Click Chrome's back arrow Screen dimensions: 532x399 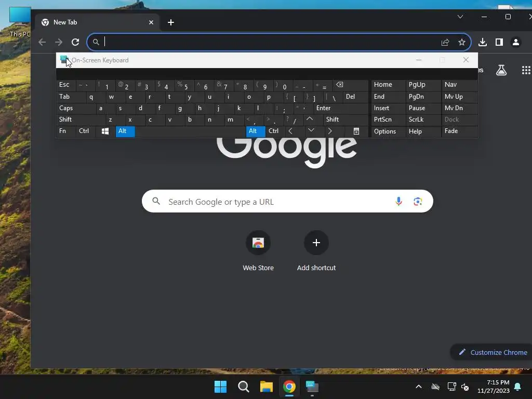42,42
